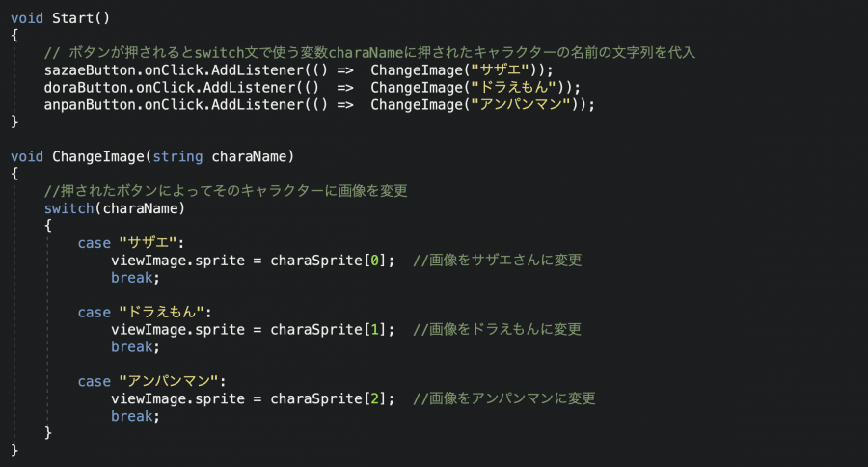Click the switch keyword
Image resolution: width=868 pixels, height=467 pixels.
pos(68,208)
